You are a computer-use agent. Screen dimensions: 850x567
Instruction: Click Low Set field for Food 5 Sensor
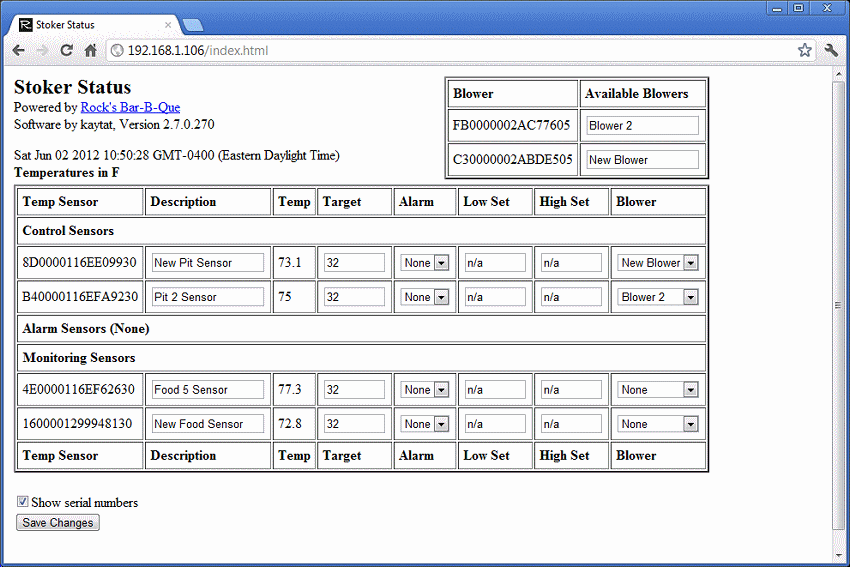495,390
